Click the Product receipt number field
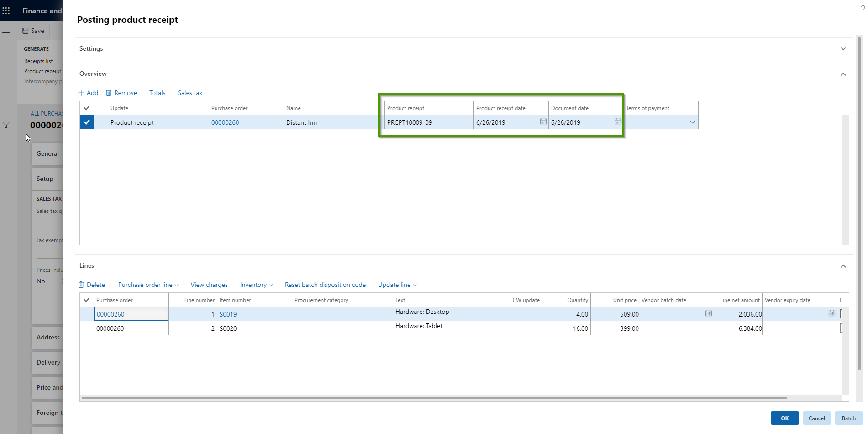 click(x=427, y=122)
